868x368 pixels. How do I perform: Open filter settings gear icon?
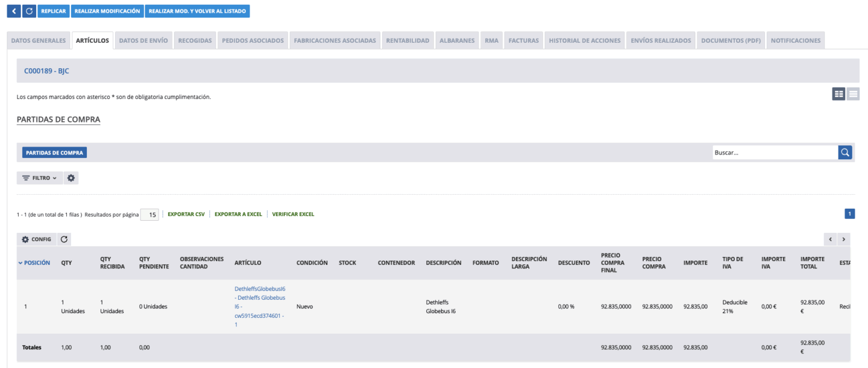click(71, 178)
